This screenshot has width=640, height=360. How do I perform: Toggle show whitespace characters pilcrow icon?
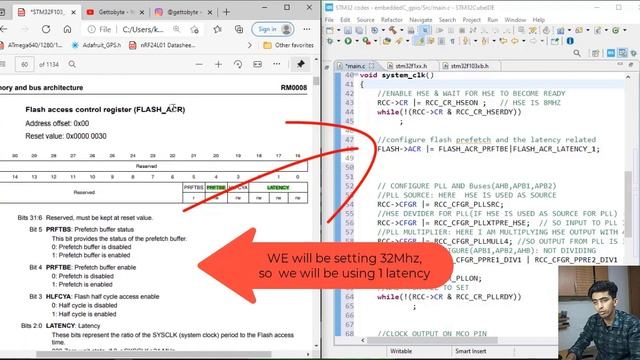pos(453,41)
